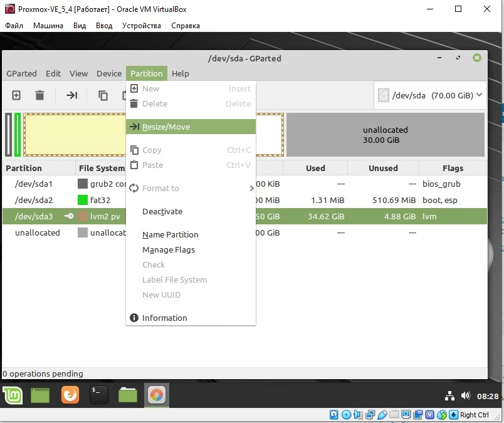Click VirtualBox network status icon
This screenshot has height=423, width=504.
tap(370, 415)
